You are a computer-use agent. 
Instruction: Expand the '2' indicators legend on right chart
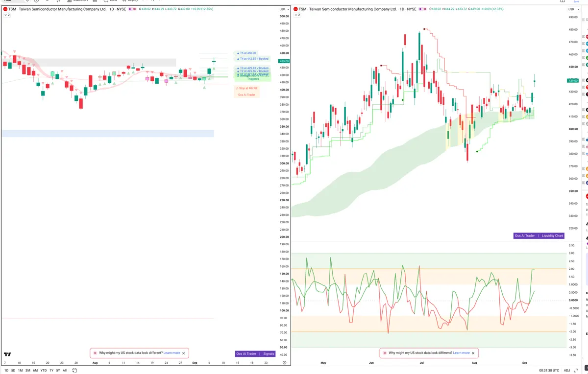coord(297,15)
